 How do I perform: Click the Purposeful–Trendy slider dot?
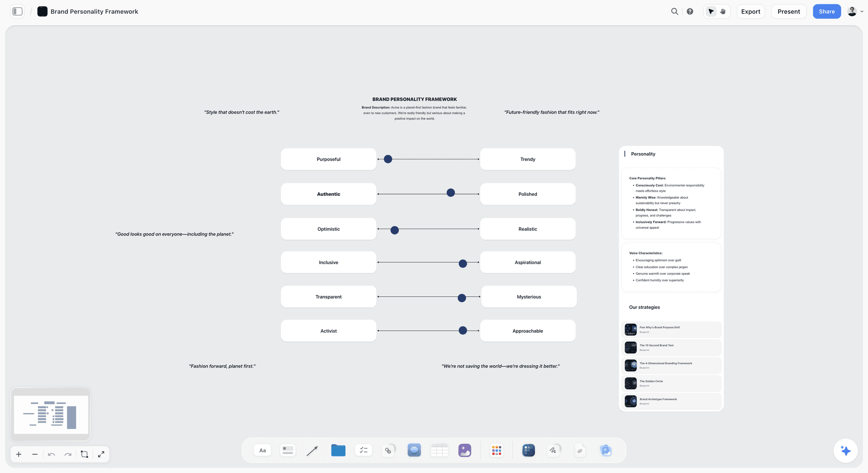click(388, 159)
